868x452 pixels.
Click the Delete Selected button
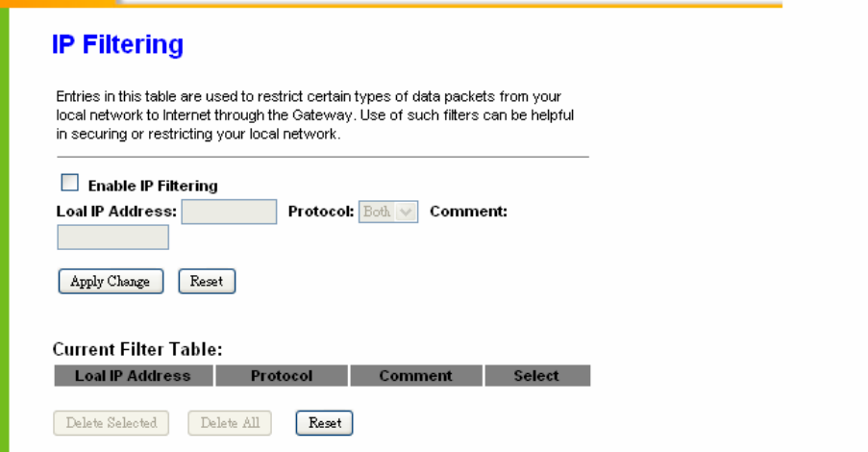(112, 423)
